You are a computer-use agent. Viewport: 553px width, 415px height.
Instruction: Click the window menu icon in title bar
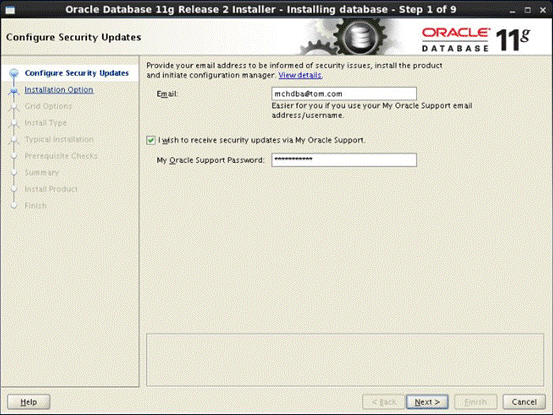pos(11,10)
